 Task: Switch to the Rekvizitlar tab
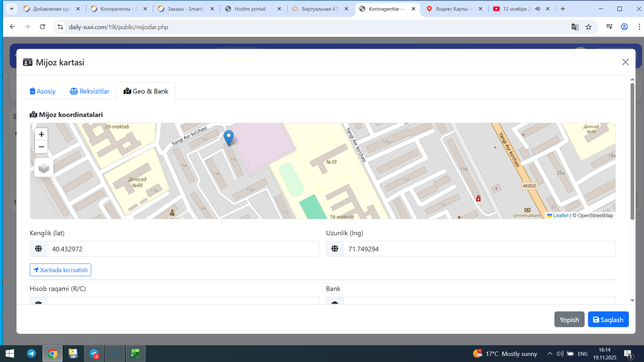click(90, 91)
